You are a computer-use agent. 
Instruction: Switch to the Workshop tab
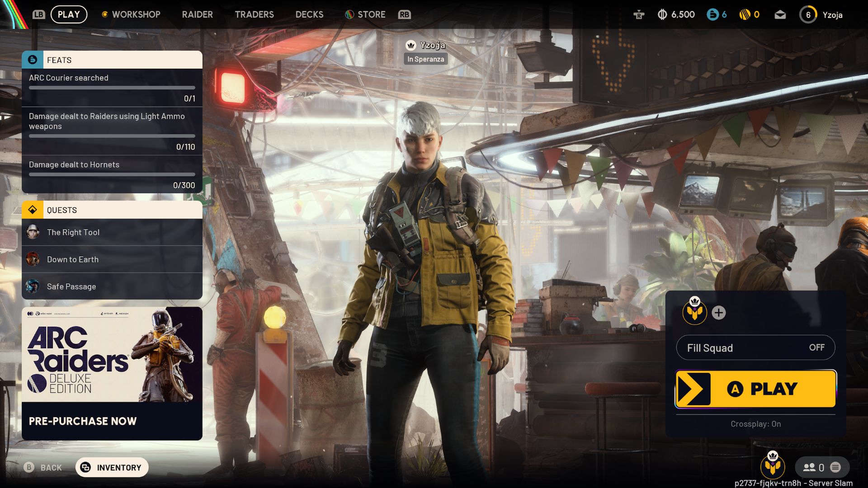pos(136,14)
